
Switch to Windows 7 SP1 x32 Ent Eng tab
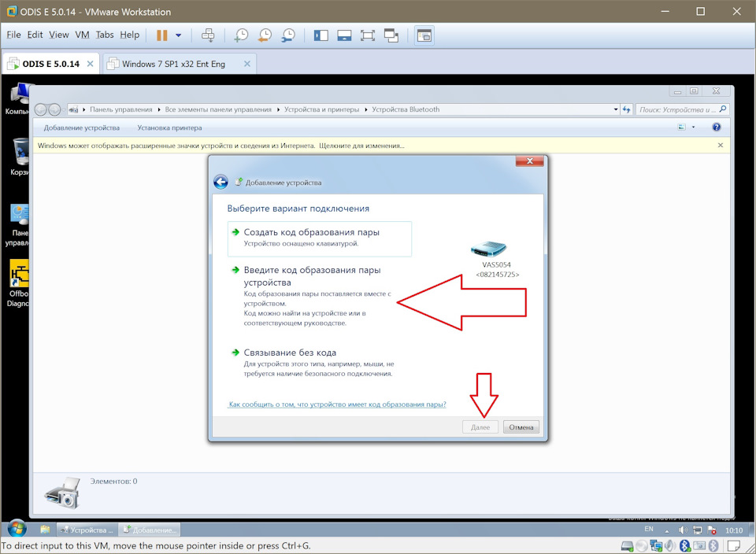tap(173, 64)
